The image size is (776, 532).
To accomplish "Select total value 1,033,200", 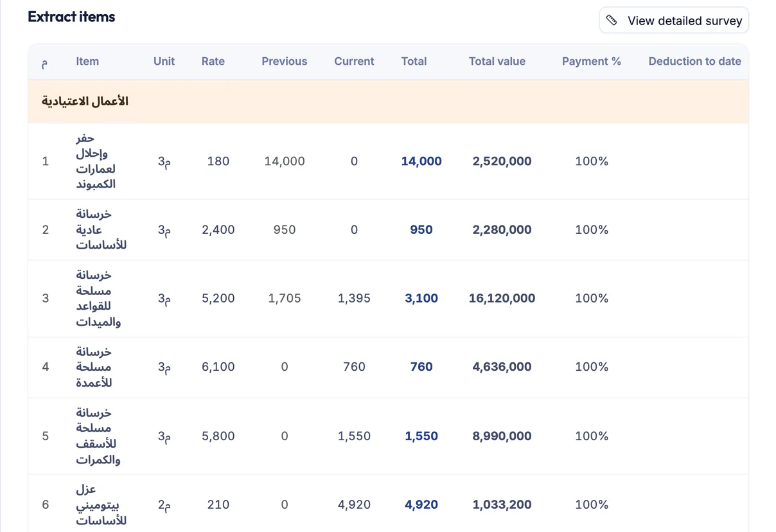I will [x=502, y=504].
